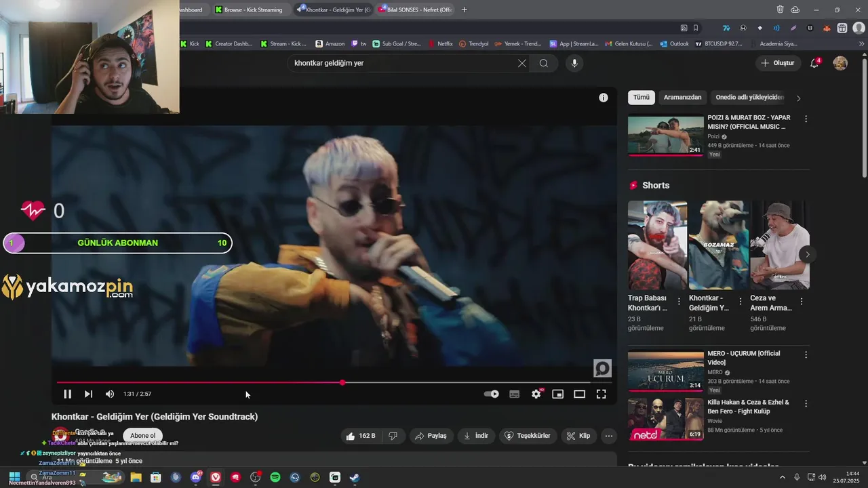Screen dimensions: 868x488
Task: Open Spotify from the taskbar
Action: click(275, 477)
